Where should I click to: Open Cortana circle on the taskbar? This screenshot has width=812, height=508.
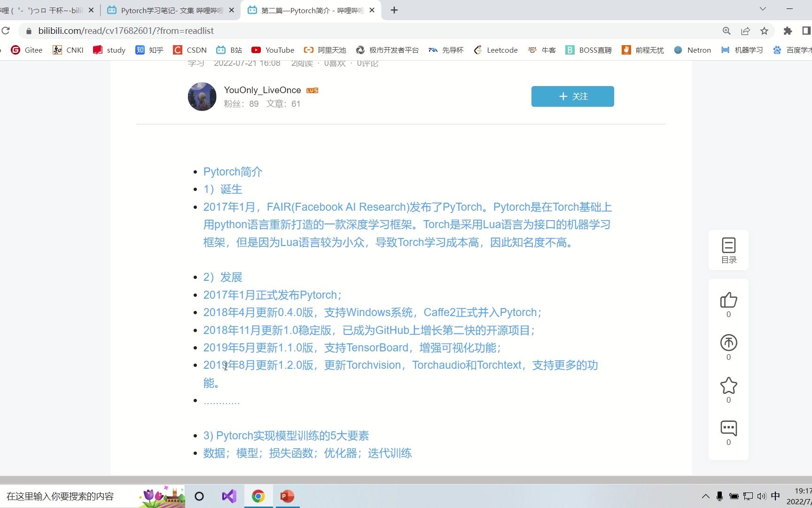(199, 496)
